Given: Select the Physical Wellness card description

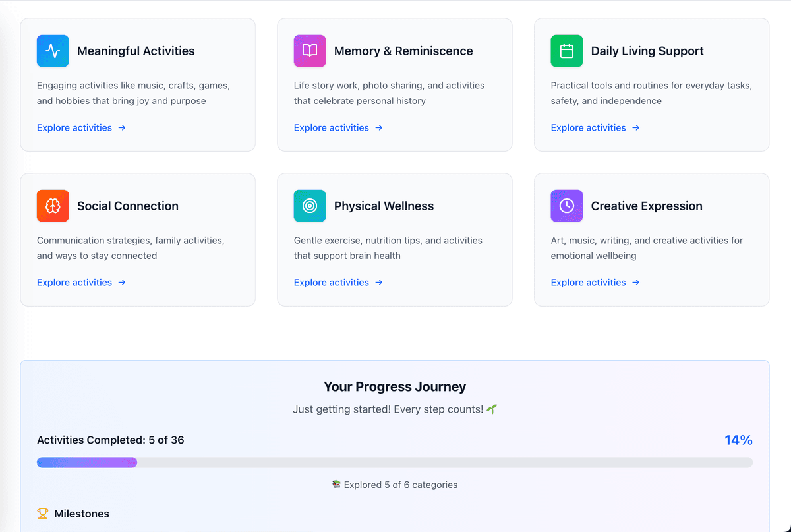Looking at the screenshot, I should tap(388, 248).
